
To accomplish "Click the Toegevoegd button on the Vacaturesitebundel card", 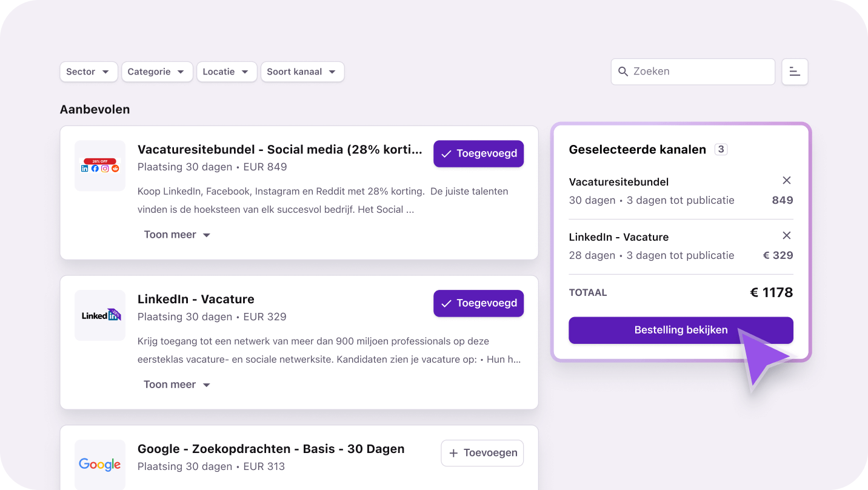I will [x=478, y=153].
